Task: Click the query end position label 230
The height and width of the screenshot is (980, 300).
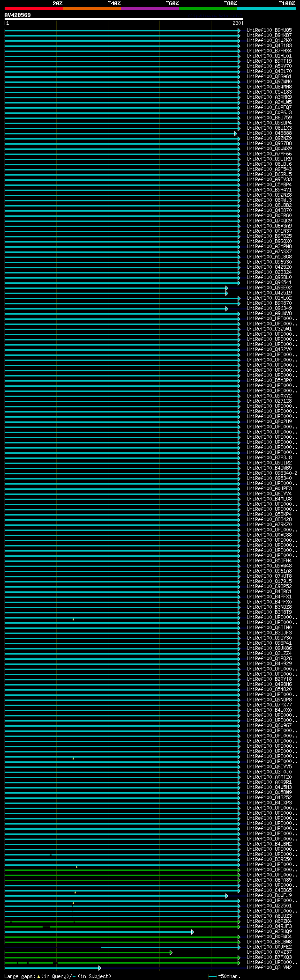Action: [237, 23]
